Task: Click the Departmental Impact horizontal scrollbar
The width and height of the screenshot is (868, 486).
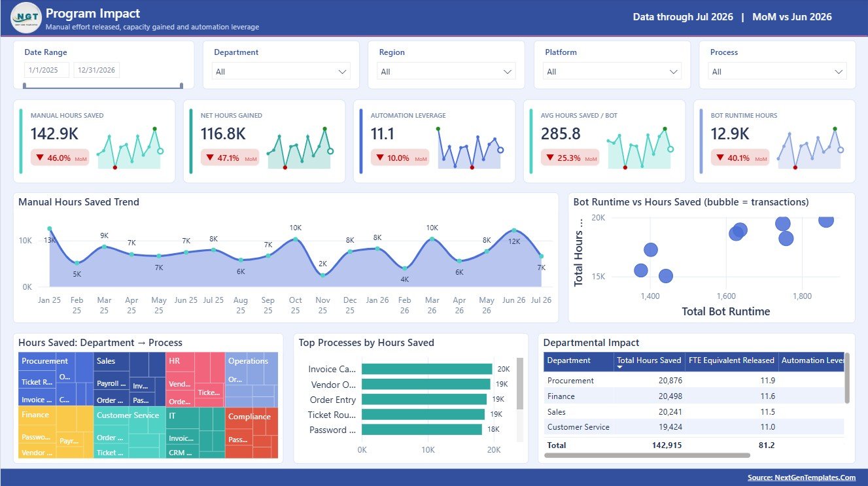Action: click(x=647, y=455)
